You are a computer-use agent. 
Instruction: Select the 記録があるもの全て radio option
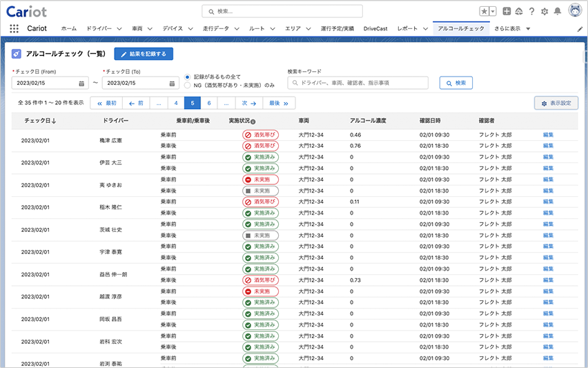(x=188, y=76)
